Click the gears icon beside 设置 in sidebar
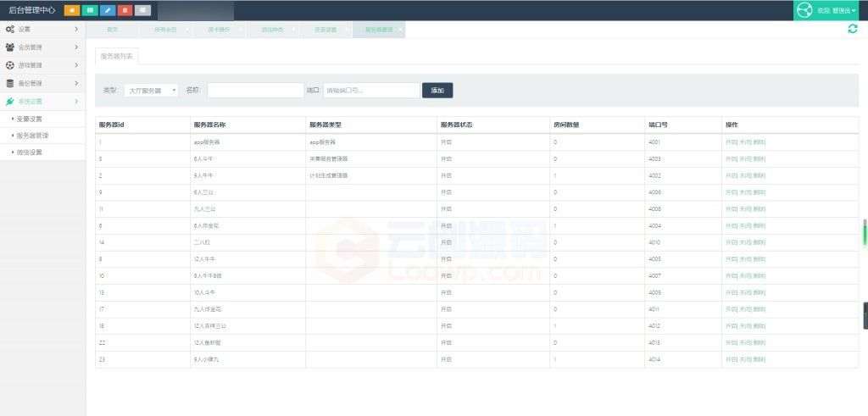This screenshot has width=868, height=416. (10, 30)
